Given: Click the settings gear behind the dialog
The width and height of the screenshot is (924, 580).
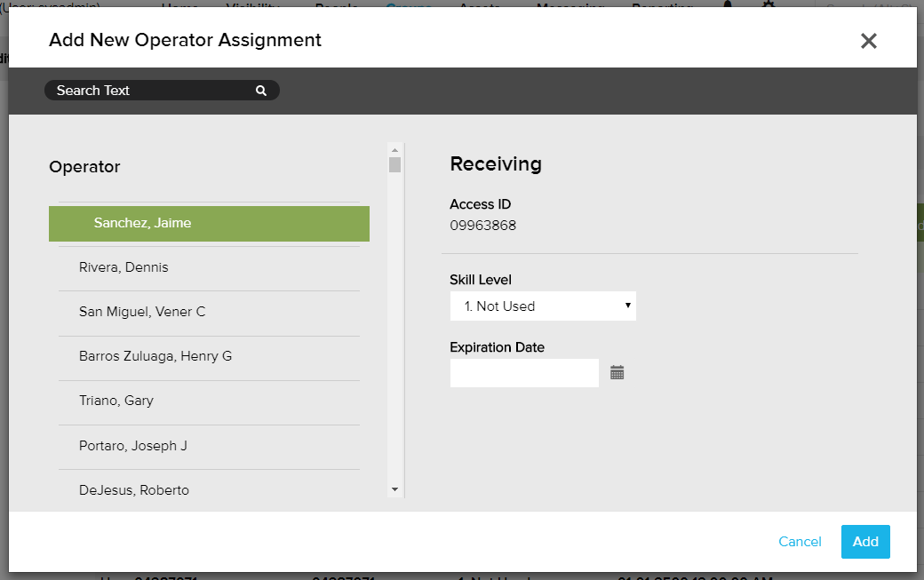Looking at the screenshot, I should (x=769, y=4).
